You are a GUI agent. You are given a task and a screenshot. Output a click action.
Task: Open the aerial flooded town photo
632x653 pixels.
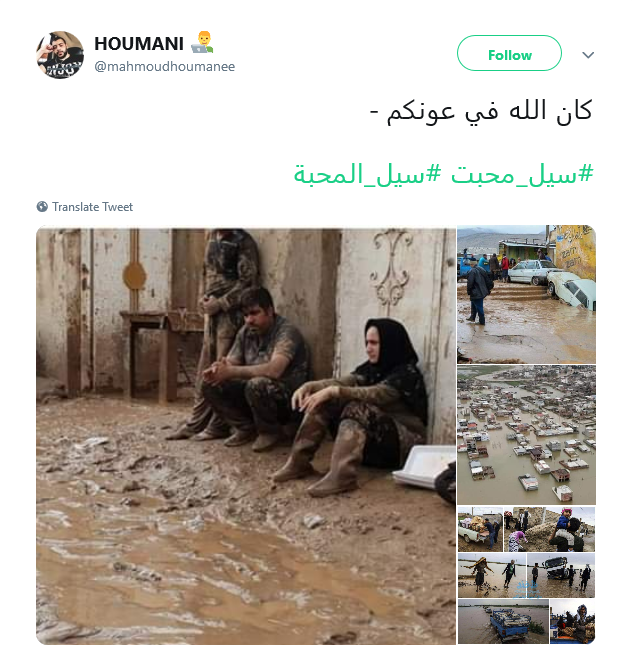click(x=526, y=435)
